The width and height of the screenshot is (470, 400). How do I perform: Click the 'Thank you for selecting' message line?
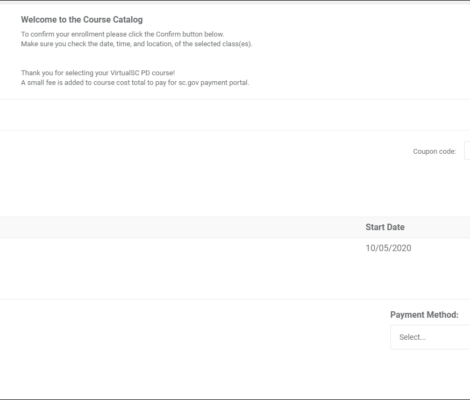[x=98, y=73]
